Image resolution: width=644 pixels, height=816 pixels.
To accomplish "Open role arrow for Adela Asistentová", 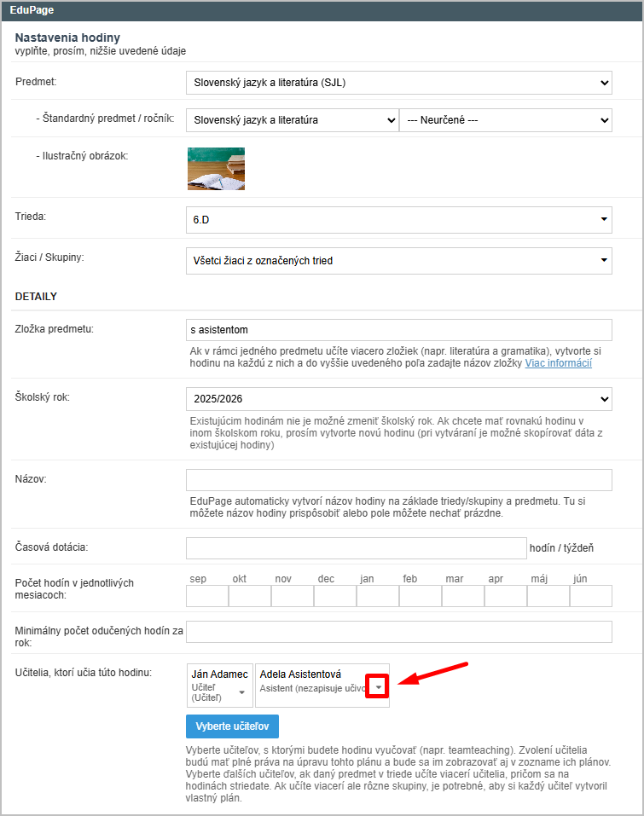I will (x=378, y=687).
